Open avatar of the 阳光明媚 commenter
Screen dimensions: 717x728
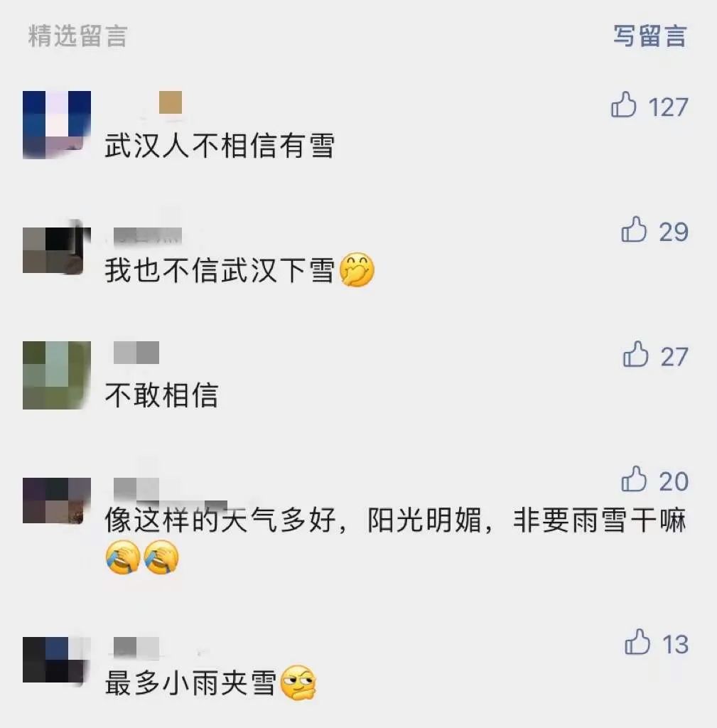tap(57, 500)
